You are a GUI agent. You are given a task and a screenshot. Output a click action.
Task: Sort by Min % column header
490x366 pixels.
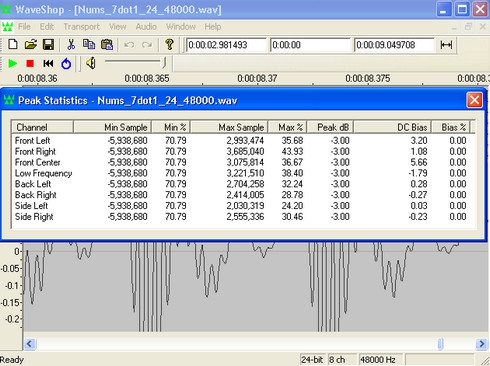[x=171, y=127]
